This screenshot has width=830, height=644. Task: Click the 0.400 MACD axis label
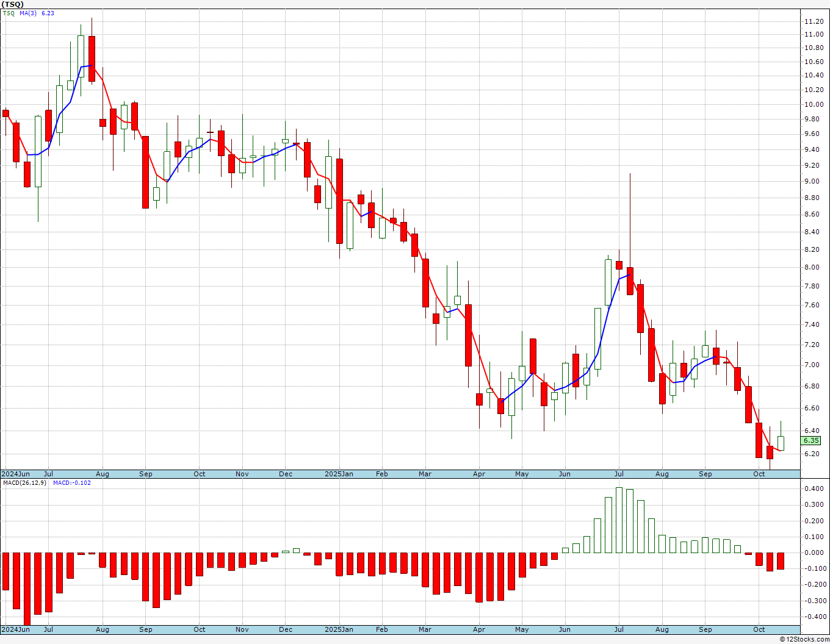point(814,488)
